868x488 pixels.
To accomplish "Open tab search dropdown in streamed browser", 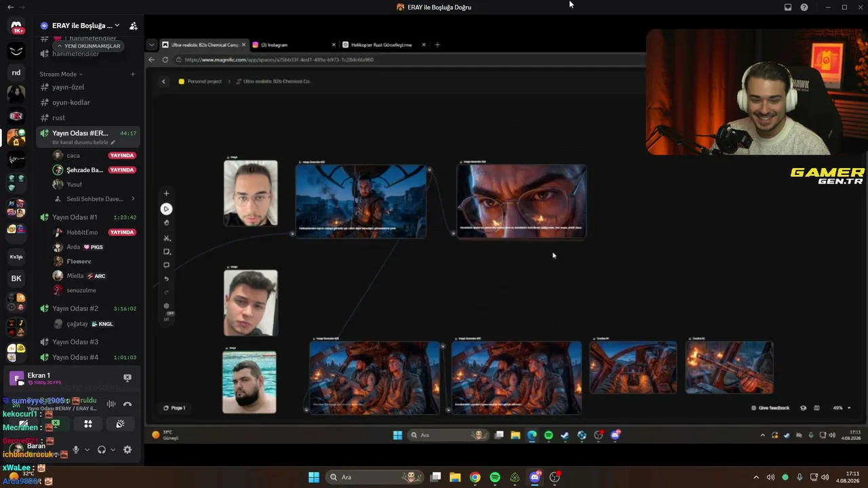I will click(151, 45).
